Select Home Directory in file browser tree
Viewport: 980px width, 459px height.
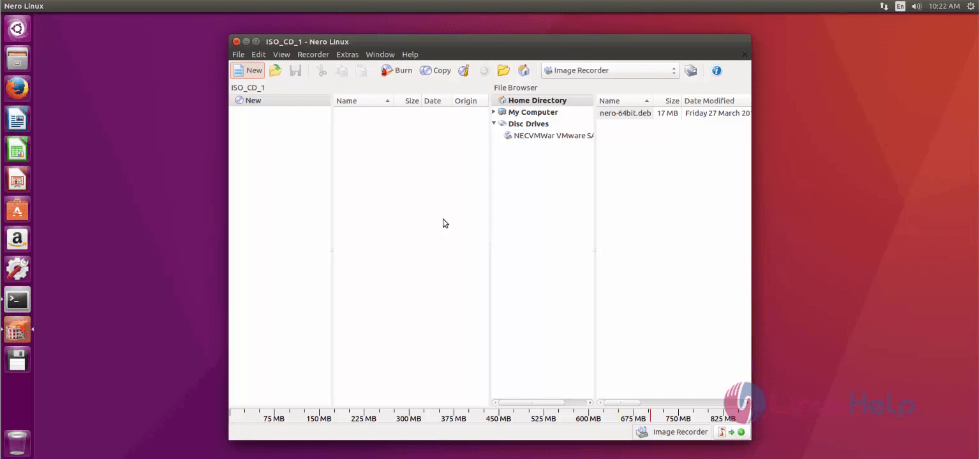click(537, 100)
